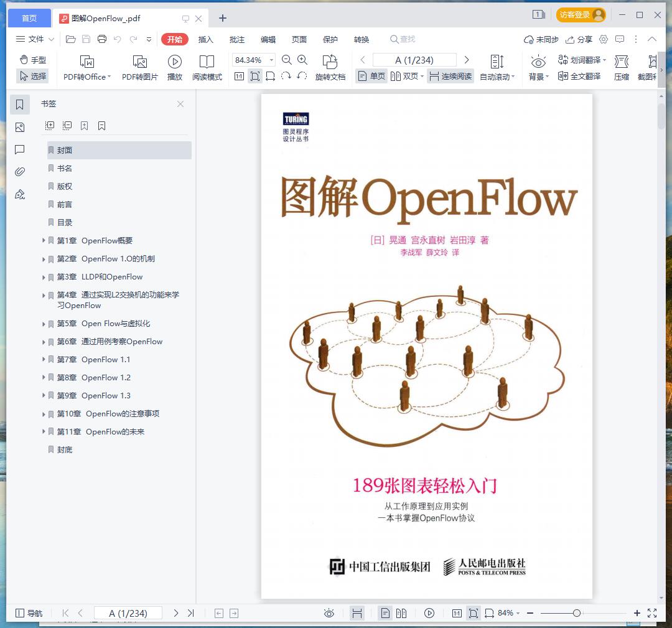Image resolution: width=672 pixels, height=628 pixels.
Task: Select fit page icon in toolbar
Action: [x=255, y=77]
